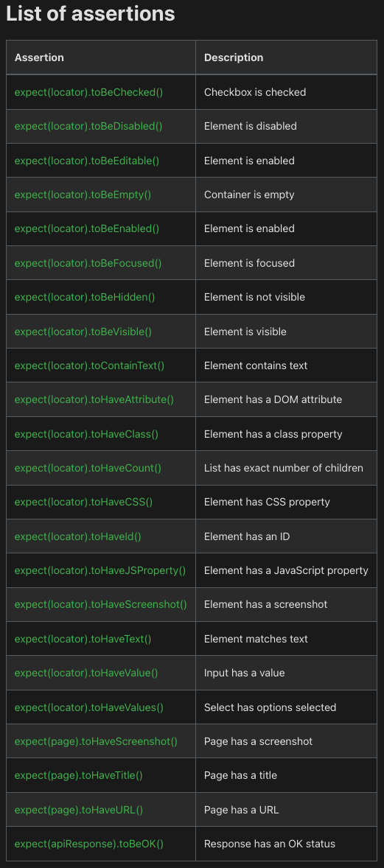Go to the toBeVisible() assertion

pyautogui.click(x=83, y=332)
